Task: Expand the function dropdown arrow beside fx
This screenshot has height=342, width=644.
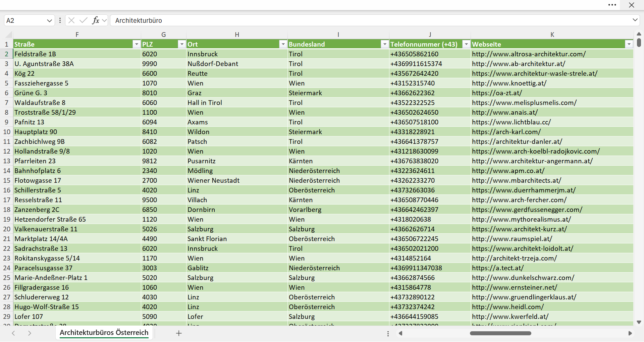Action: click(104, 20)
